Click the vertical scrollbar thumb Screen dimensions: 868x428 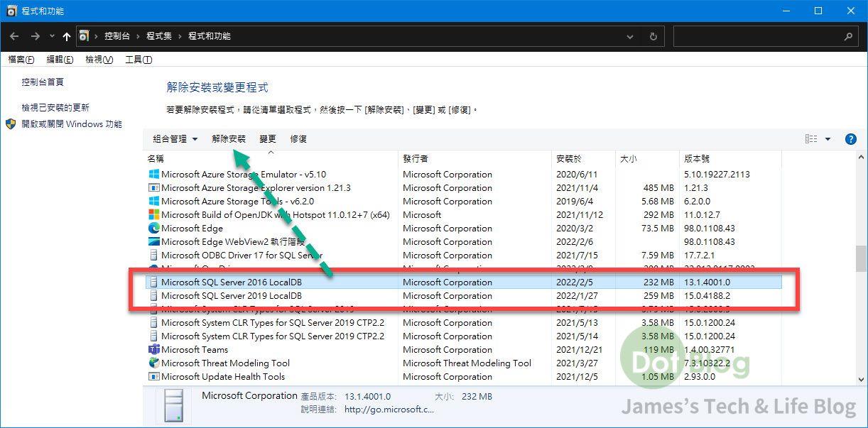point(861,258)
